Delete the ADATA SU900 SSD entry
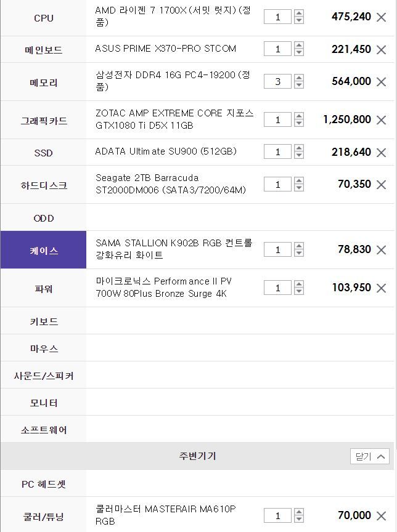 (381, 153)
